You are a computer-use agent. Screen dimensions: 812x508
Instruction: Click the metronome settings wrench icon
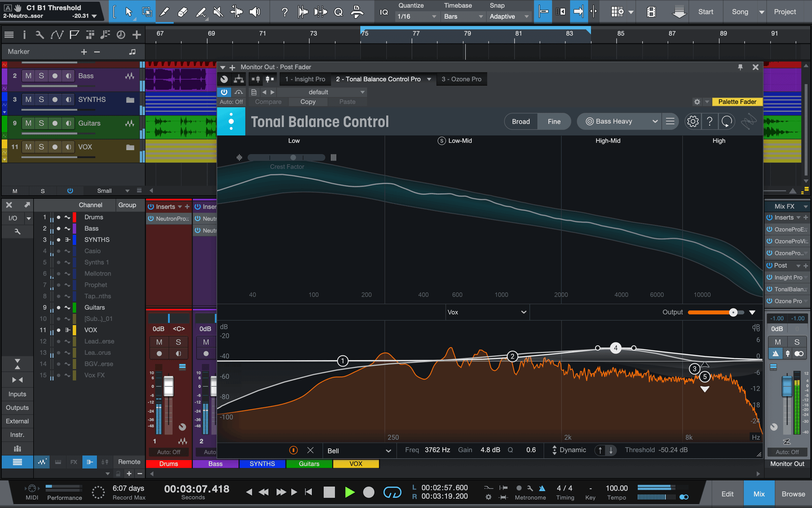coord(530,488)
